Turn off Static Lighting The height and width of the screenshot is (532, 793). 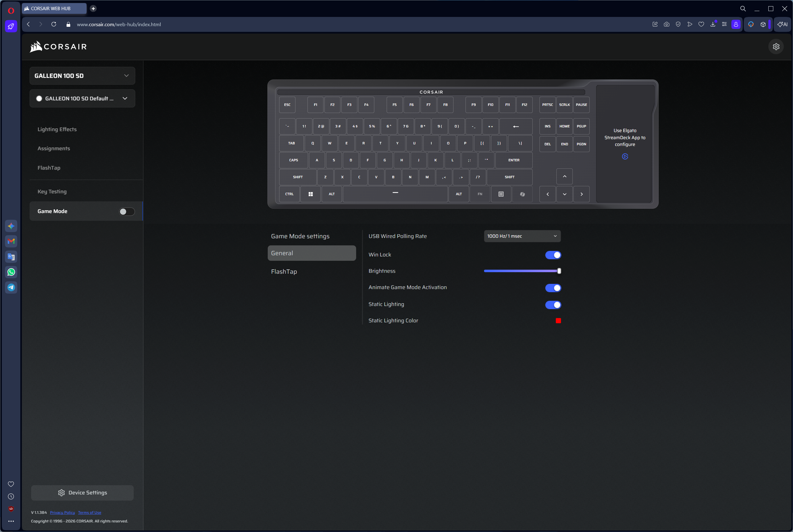pos(553,305)
